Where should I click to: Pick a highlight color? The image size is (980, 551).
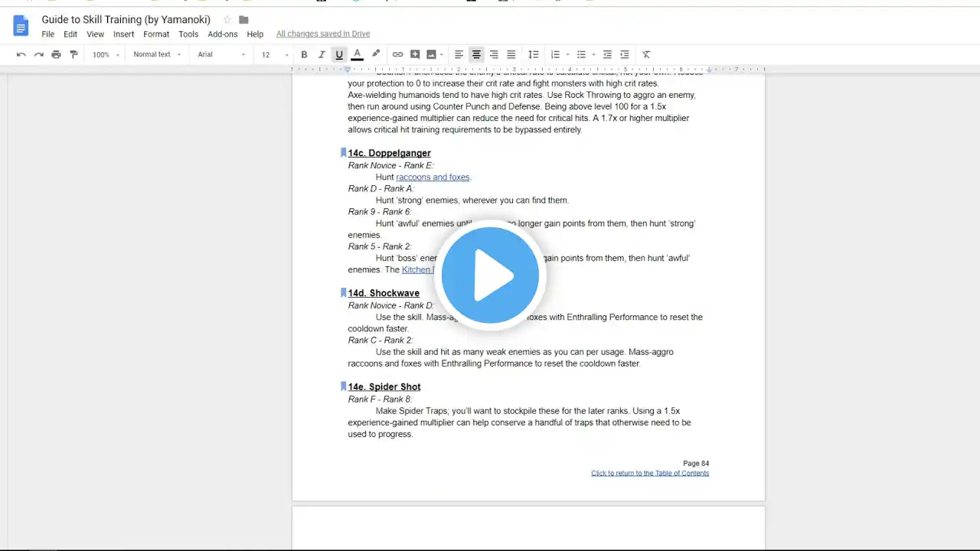point(375,54)
